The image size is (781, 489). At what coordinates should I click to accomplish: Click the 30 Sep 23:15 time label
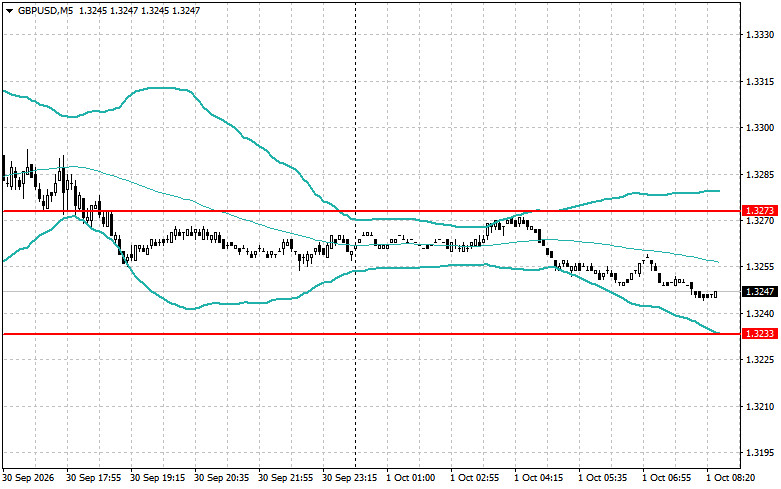coord(350,478)
